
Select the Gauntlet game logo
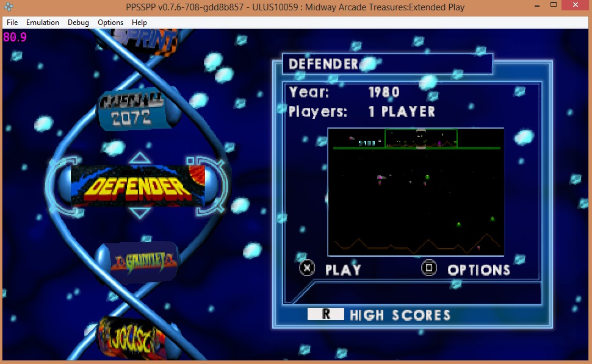pos(144,260)
